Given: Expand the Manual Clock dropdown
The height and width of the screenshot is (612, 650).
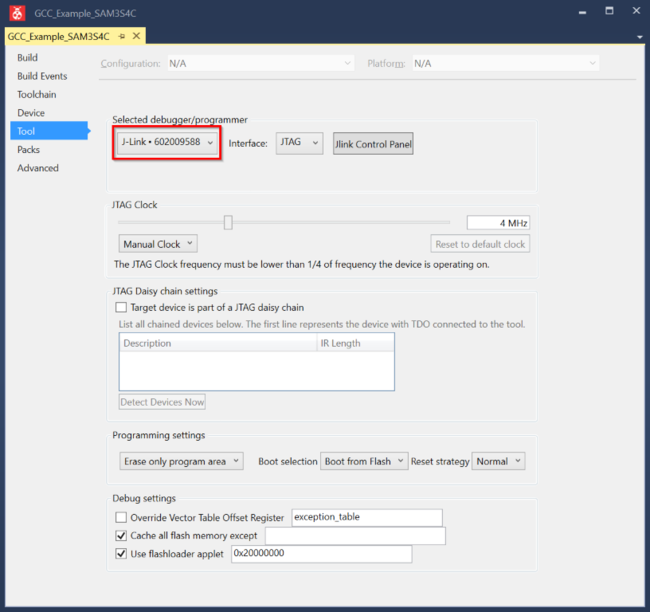Looking at the screenshot, I should click(x=158, y=244).
